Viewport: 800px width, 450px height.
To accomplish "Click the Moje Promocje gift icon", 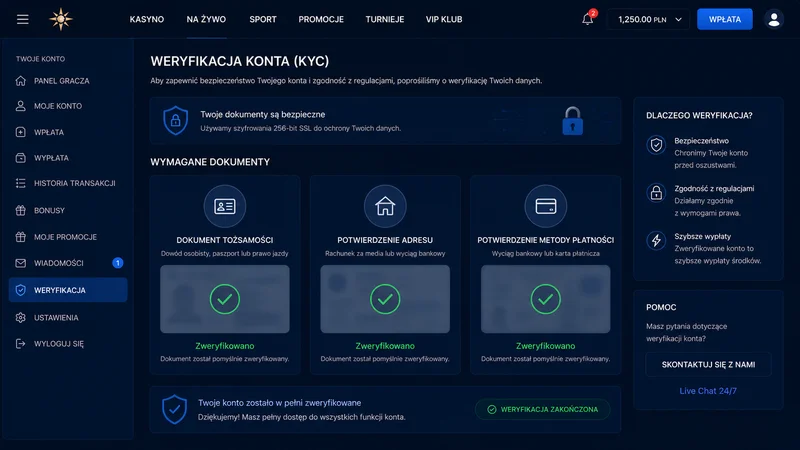I will [x=20, y=237].
